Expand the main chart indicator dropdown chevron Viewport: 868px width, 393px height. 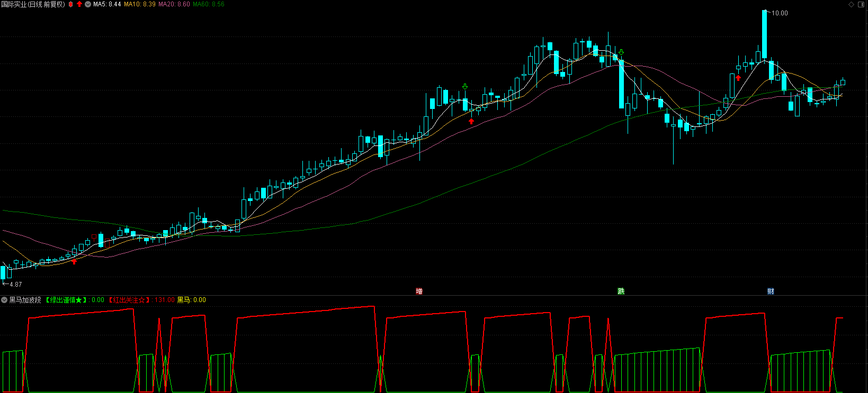88,4
